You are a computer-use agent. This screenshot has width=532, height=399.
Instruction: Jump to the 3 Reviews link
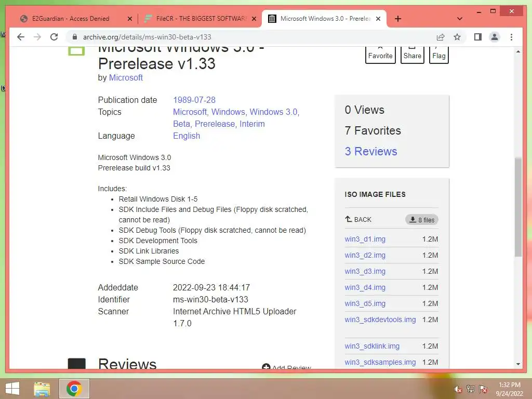click(x=371, y=151)
